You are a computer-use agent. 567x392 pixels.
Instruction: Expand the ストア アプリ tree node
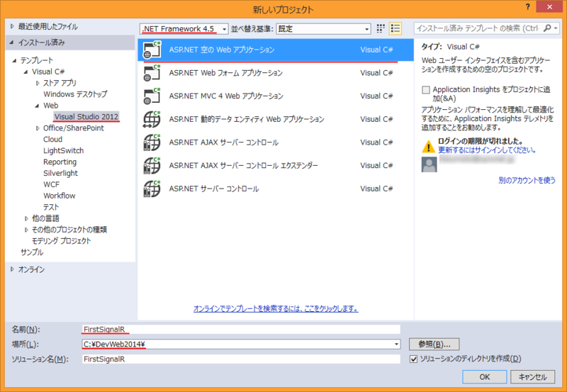[38, 83]
